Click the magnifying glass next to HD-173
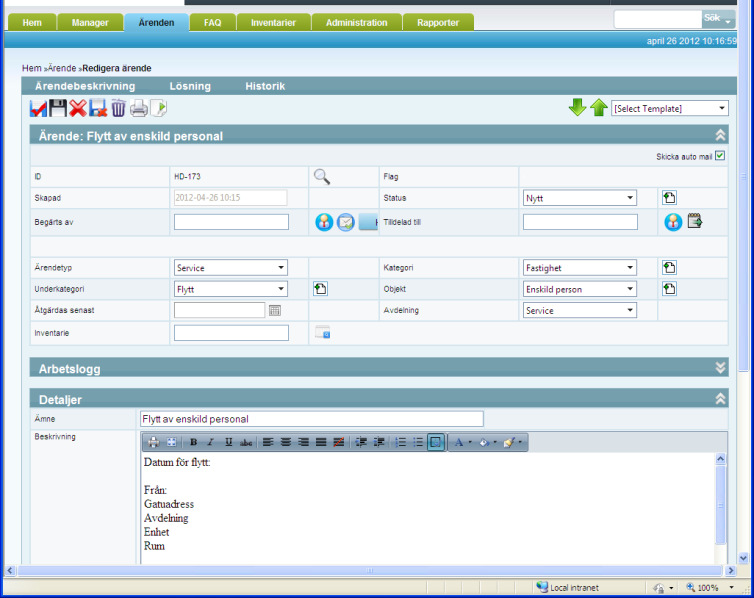The image size is (754, 598). pos(322,176)
